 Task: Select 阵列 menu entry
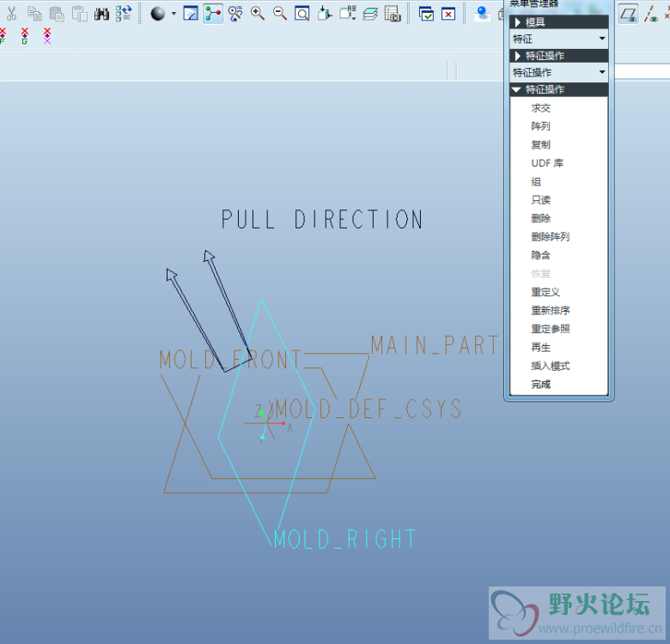(540, 126)
